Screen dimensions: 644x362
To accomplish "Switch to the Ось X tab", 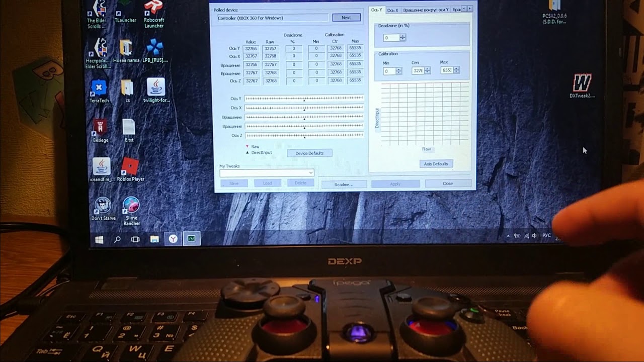I will (392, 10).
